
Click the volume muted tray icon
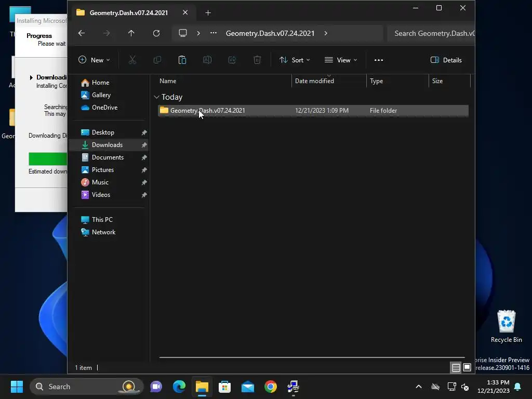[465, 387]
